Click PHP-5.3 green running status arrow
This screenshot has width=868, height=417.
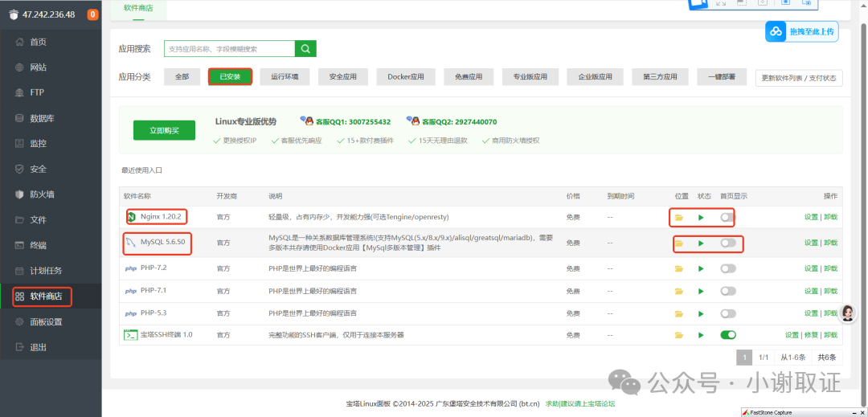coord(701,313)
